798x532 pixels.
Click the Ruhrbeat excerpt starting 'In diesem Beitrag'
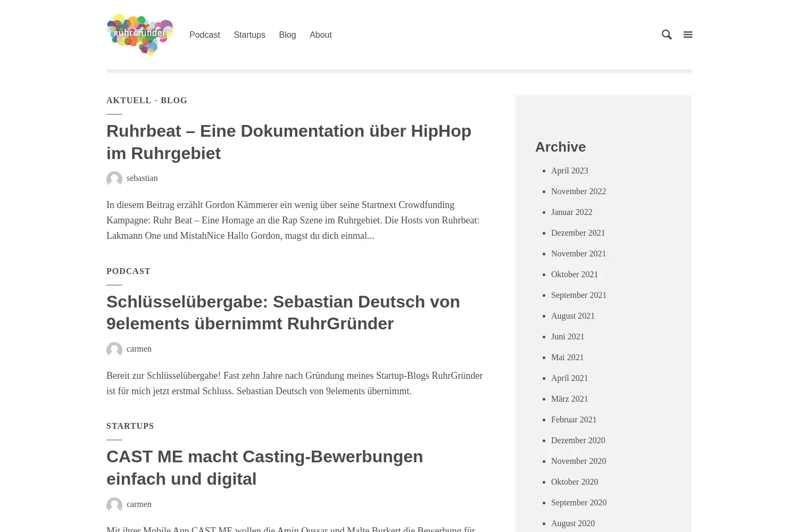pyautogui.click(x=294, y=220)
